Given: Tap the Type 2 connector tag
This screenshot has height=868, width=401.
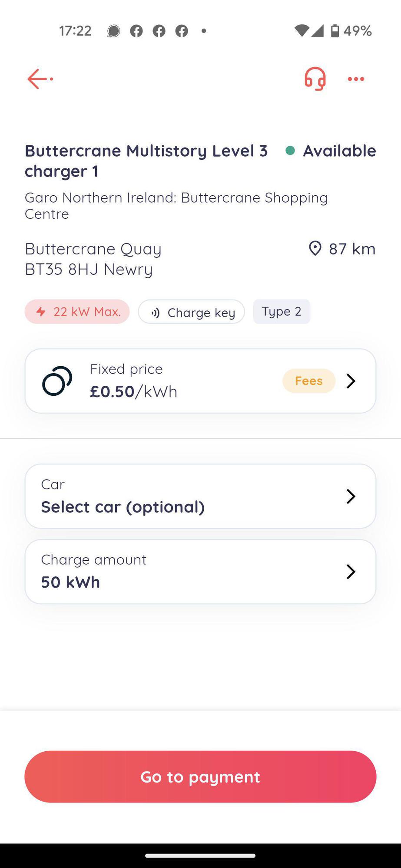Looking at the screenshot, I should [282, 312].
